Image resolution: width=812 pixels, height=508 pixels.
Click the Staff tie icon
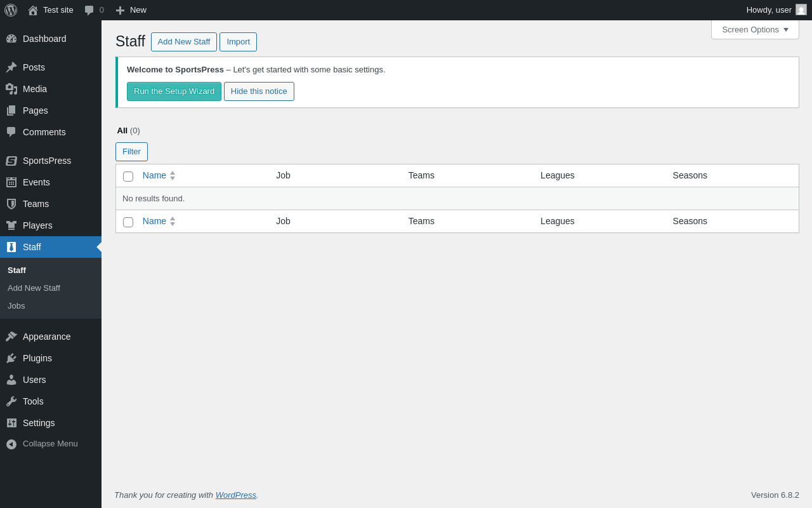pyautogui.click(x=11, y=247)
